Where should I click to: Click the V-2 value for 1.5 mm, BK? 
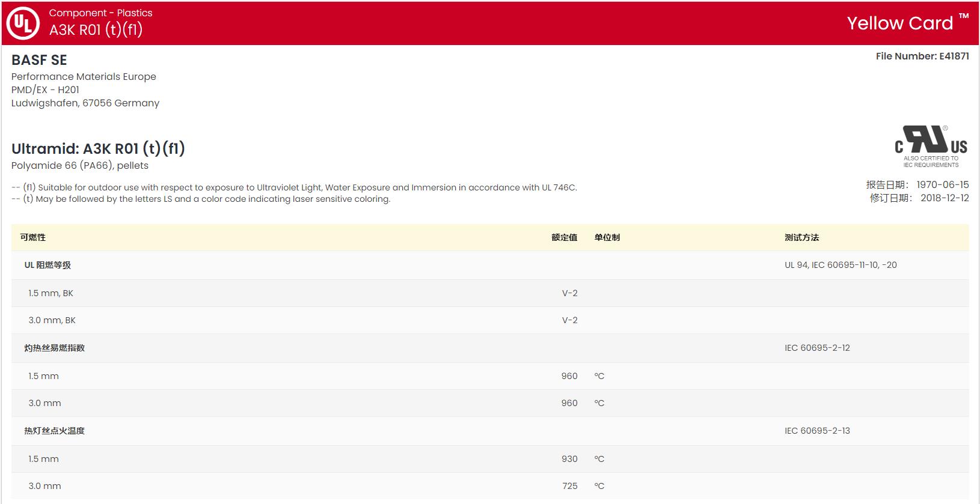(x=570, y=293)
